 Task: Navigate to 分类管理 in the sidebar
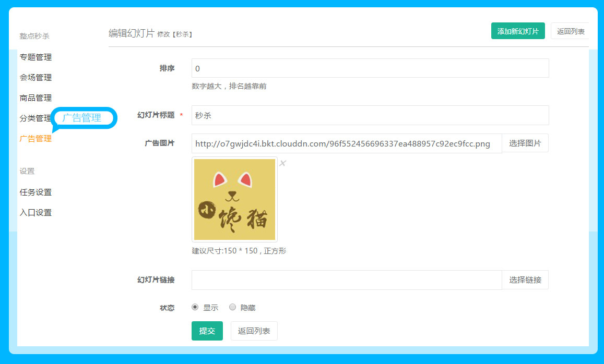click(x=34, y=118)
